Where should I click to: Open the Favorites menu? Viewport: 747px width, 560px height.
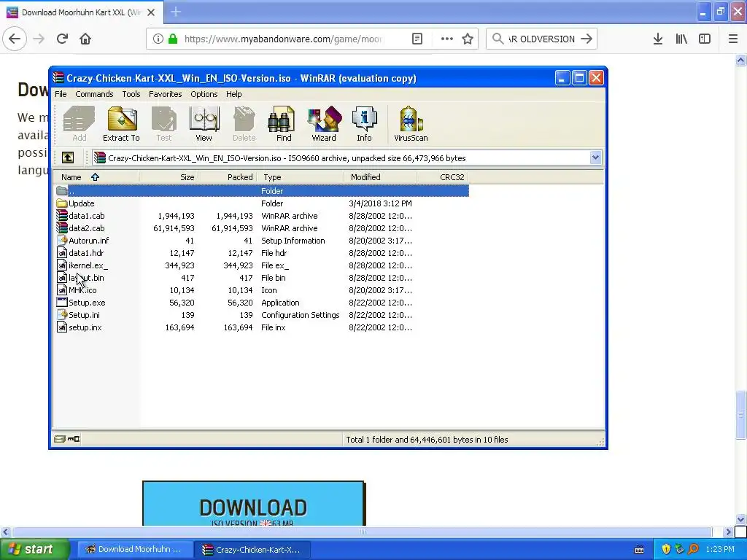pyautogui.click(x=166, y=94)
